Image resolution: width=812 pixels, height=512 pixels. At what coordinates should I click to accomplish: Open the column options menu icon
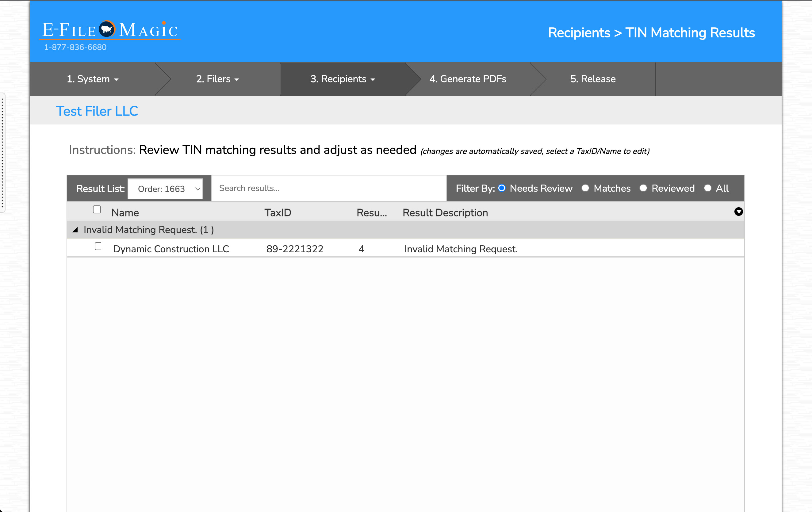(x=738, y=212)
